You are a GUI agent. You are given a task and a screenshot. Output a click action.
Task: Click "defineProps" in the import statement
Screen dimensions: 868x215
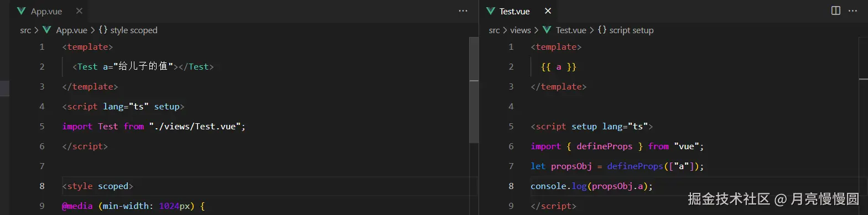click(604, 146)
